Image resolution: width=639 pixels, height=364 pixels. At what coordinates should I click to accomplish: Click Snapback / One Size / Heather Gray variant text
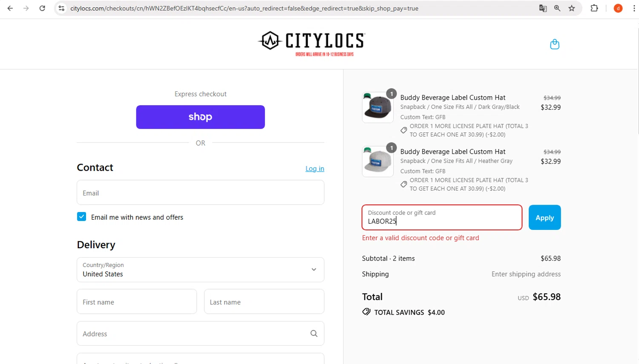pos(456,161)
